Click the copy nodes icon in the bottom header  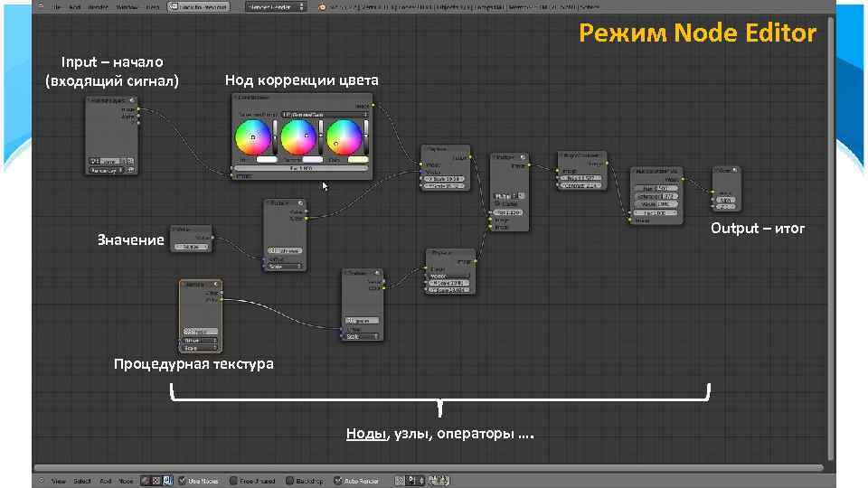(433, 481)
